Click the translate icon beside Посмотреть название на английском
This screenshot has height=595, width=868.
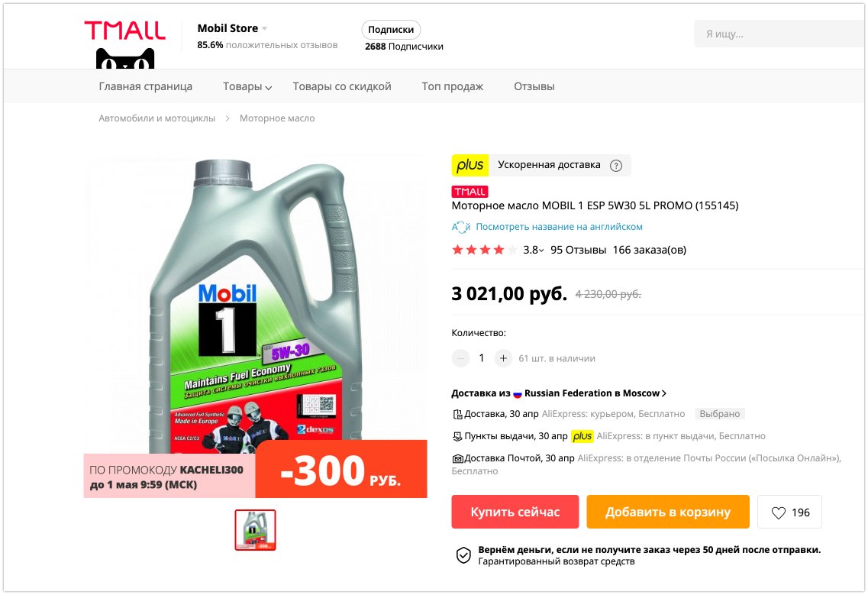click(x=460, y=227)
